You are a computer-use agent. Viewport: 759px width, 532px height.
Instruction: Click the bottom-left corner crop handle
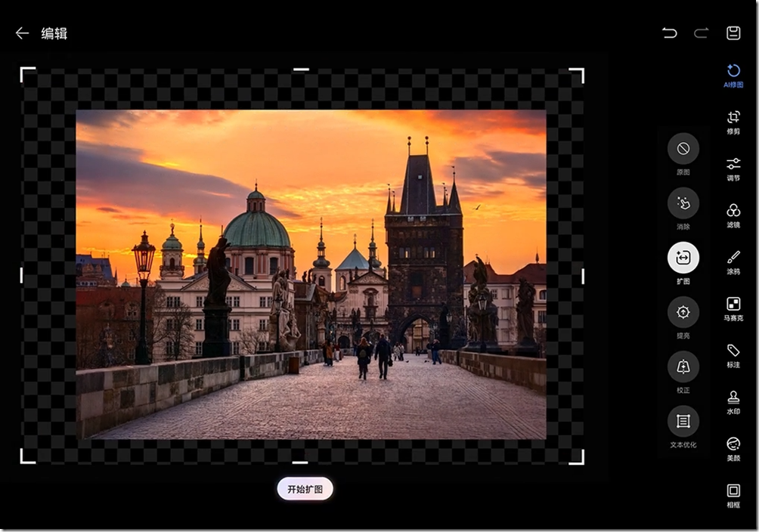click(27, 456)
